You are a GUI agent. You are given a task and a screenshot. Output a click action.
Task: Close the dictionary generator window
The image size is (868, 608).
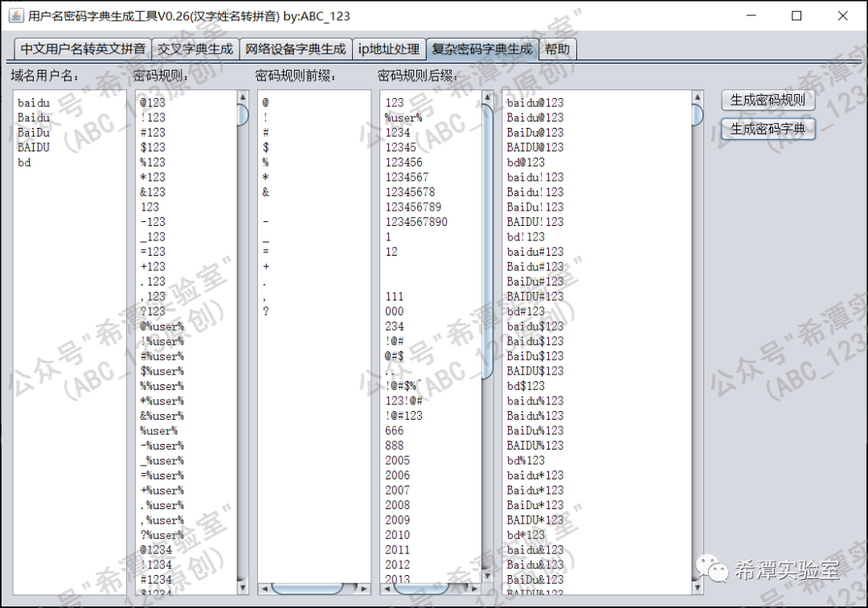click(842, 15)
